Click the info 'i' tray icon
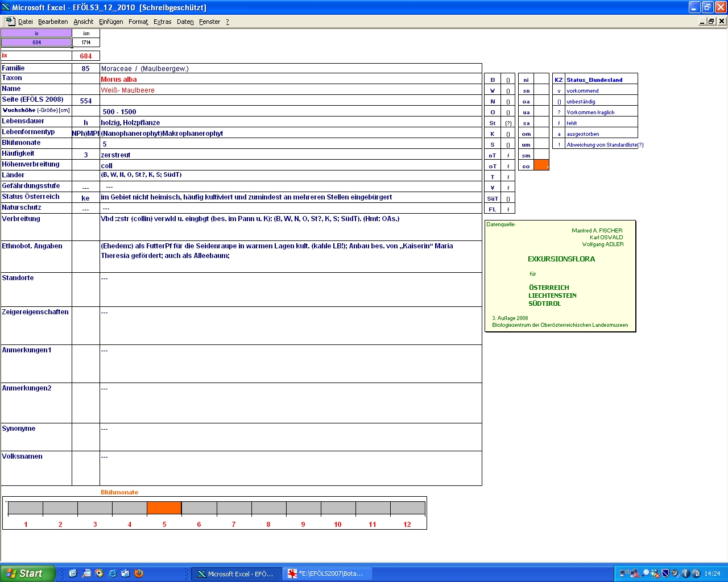The image size is (728, 582). 685,573
